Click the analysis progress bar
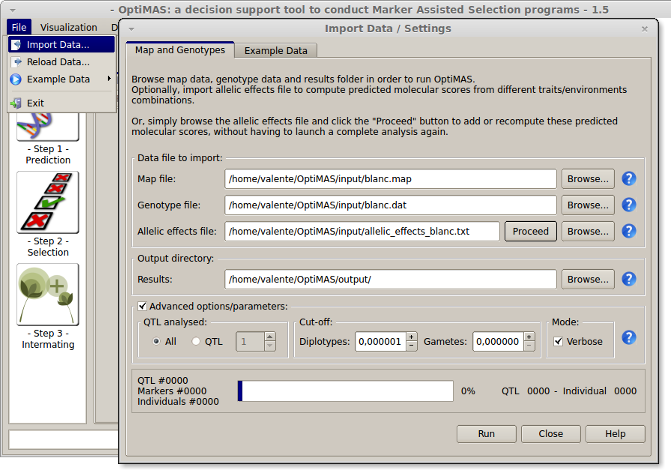The height and width of the screenshot is (470, 671). click(345, 391)
